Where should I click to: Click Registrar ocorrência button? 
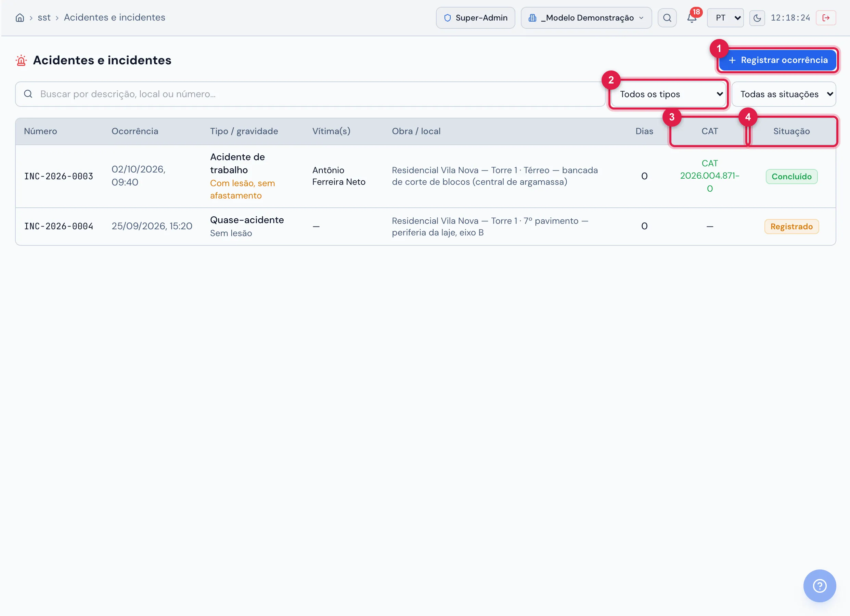point(778,60)
